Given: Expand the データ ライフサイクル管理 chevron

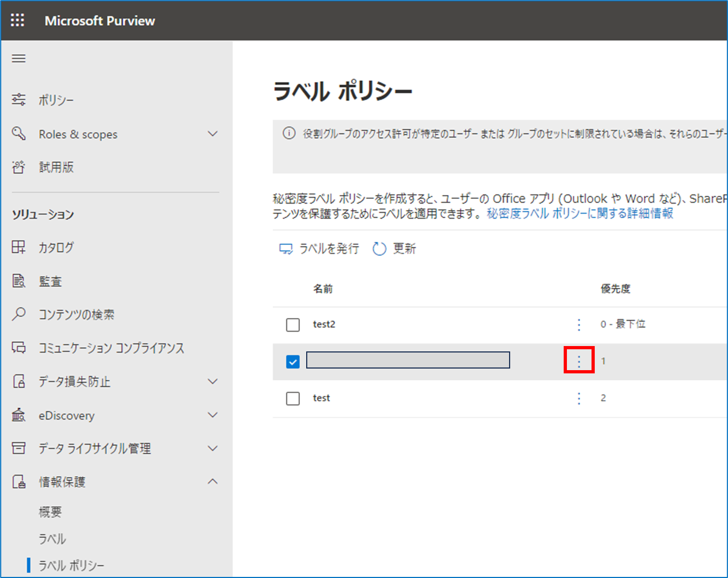Looking at the screenshot, I should [x=213, y=448].
